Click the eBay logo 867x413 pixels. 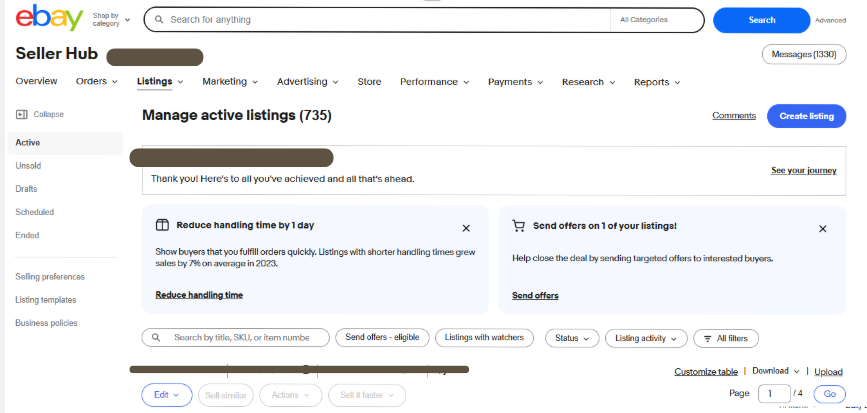point(49,19)
